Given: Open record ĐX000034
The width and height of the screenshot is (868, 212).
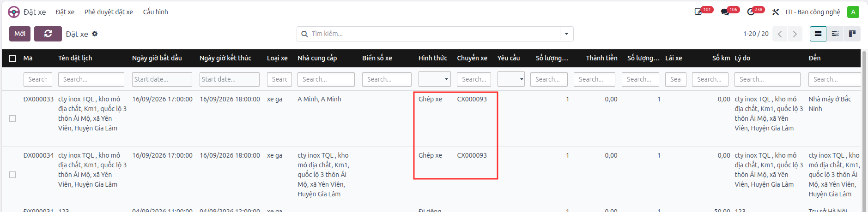Looking at the screenshot, I should coord(38,155).
